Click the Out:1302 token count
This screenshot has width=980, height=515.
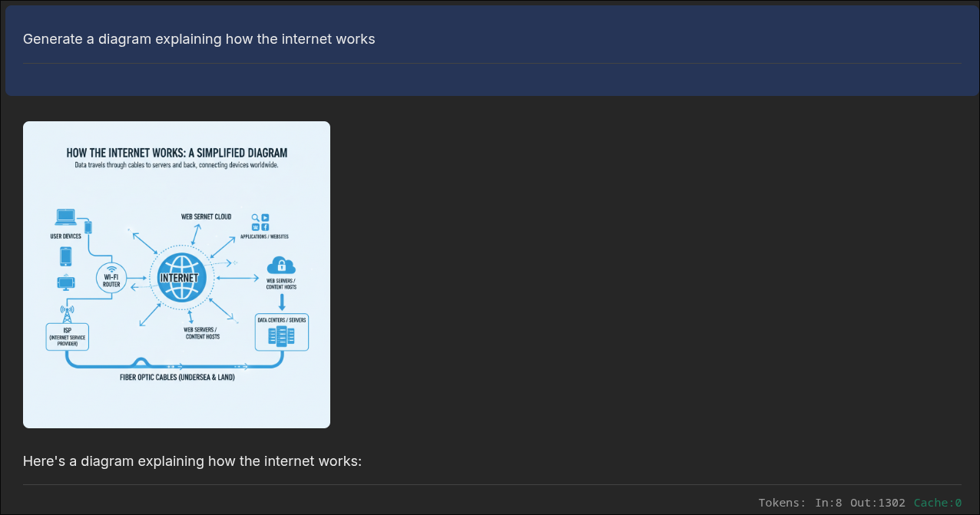(x=877, y=503)
